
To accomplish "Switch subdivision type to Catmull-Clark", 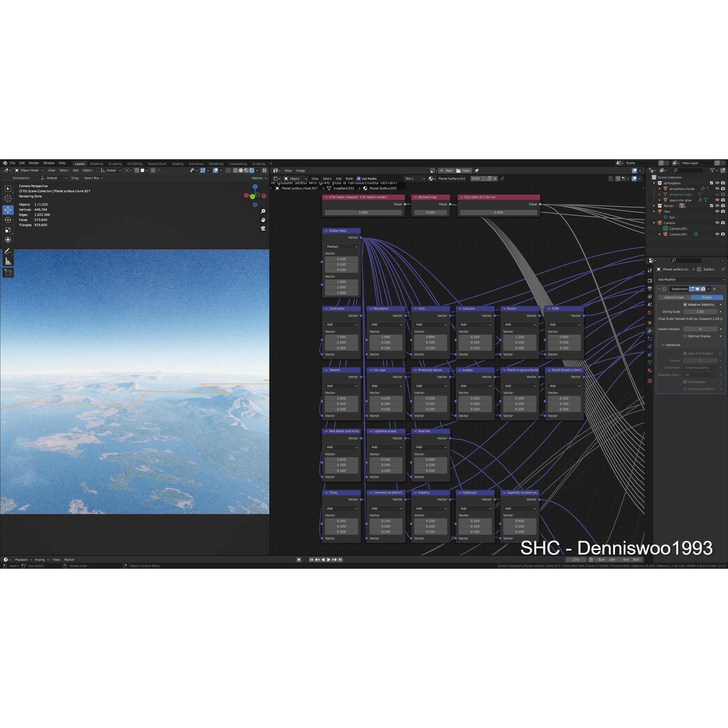I will (x=675, y=298).
